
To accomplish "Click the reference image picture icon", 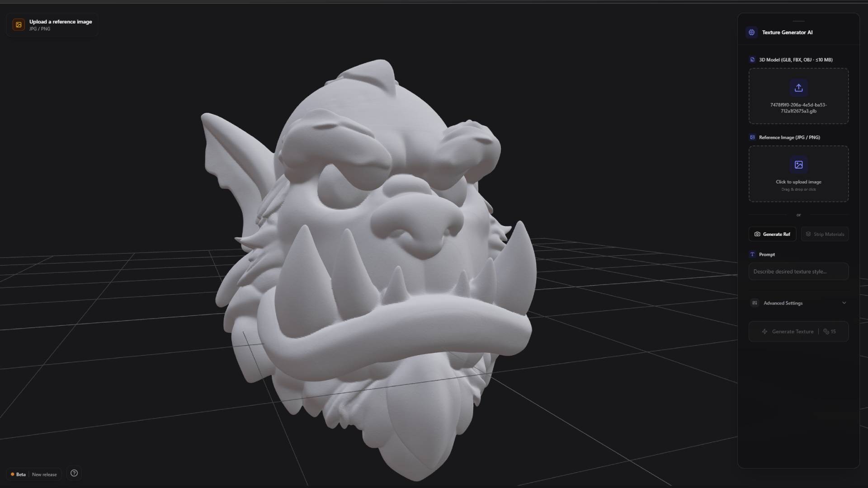I will tap(798, 165).
